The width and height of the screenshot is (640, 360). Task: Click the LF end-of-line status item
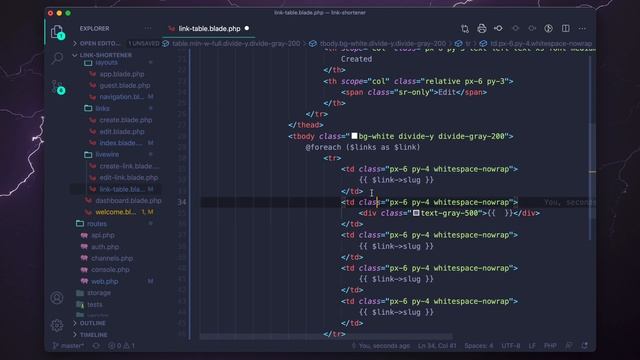532,346
